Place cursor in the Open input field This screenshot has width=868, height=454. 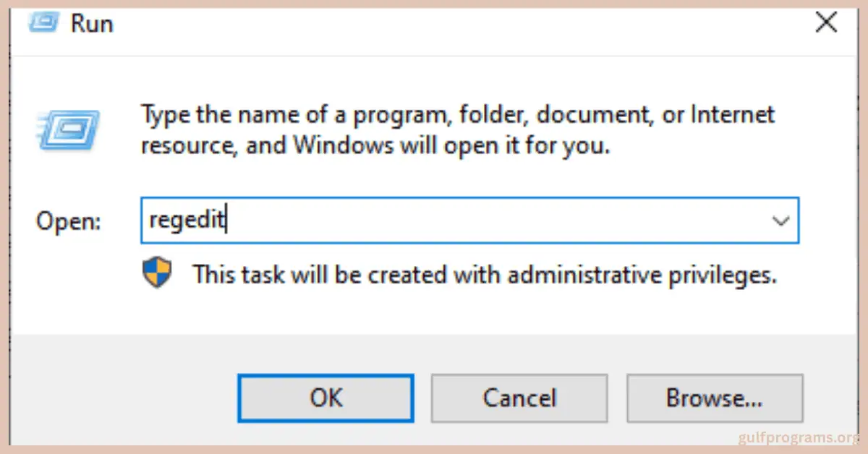(x=434, y=220)
